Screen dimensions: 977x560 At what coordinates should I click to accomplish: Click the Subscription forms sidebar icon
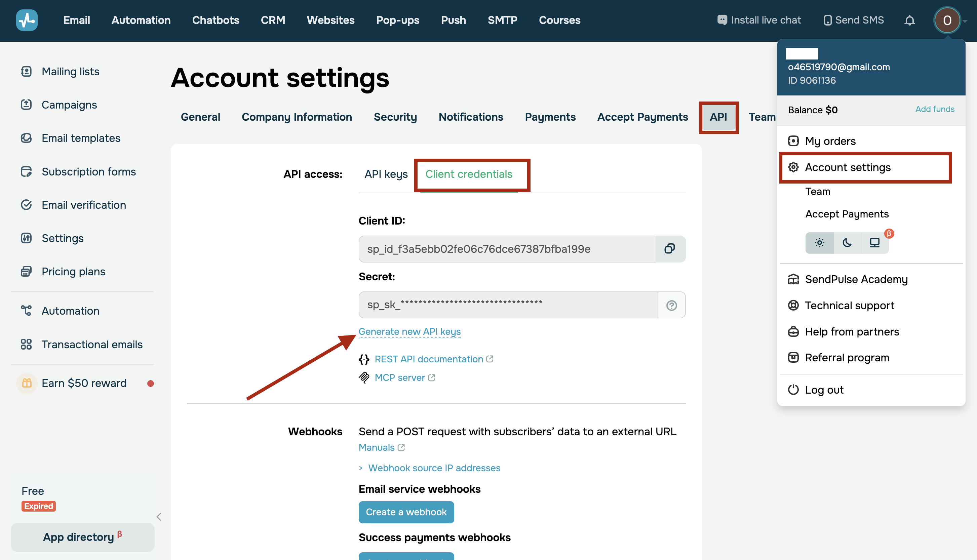pyautogui.click(x=26, y=171)
